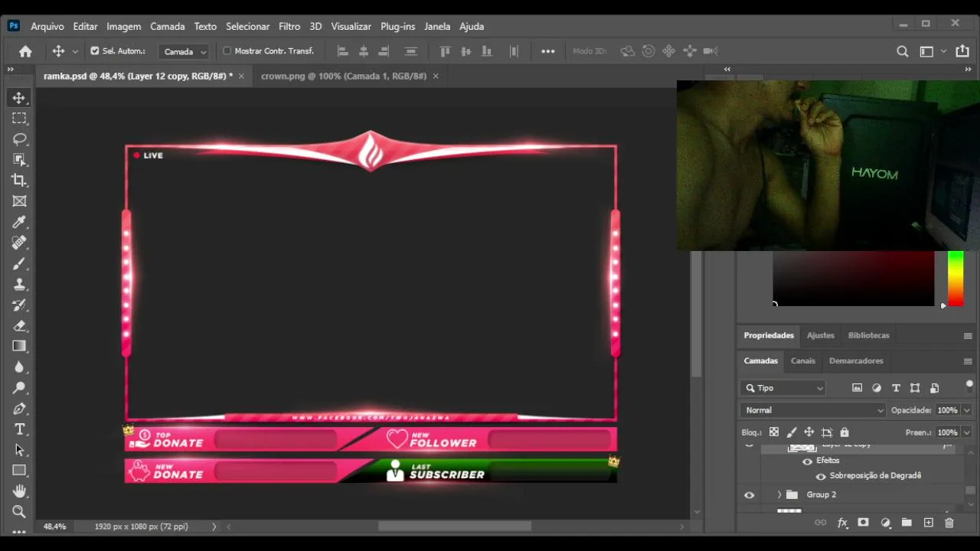This screenshot has width=980, height=551.
Task: Switch to the Ajustes tab
Action: 821,335
